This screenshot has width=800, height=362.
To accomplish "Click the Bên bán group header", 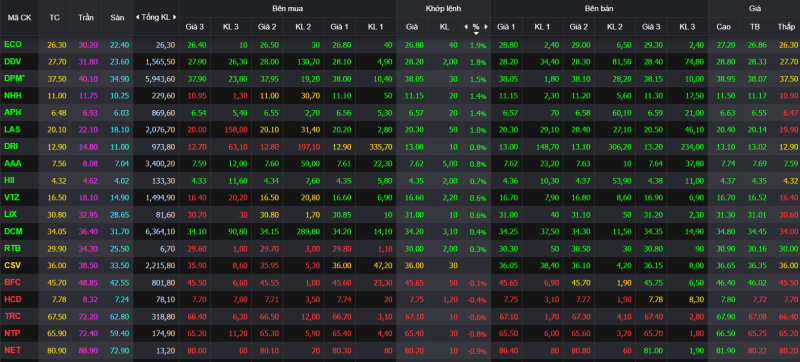I will [599, 9].
